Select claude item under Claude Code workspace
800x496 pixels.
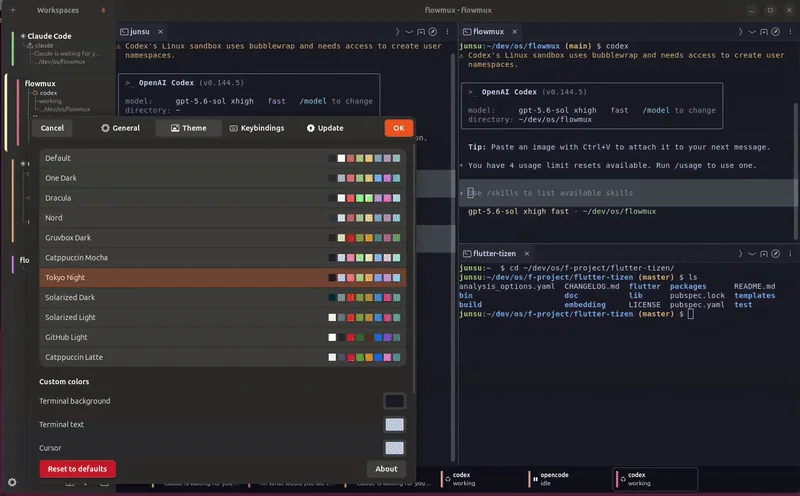[44, 45]
